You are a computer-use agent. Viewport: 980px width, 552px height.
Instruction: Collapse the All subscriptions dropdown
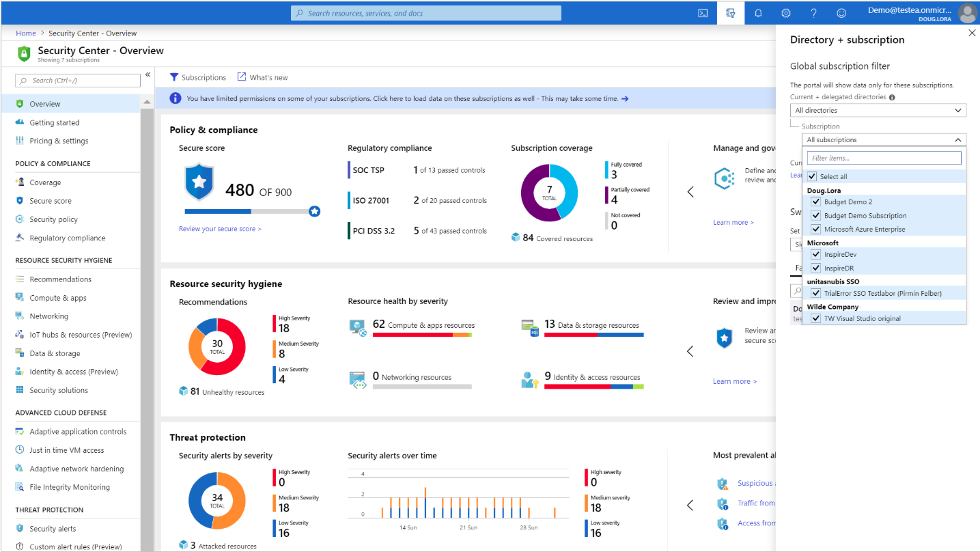click(x=884, y=140)
